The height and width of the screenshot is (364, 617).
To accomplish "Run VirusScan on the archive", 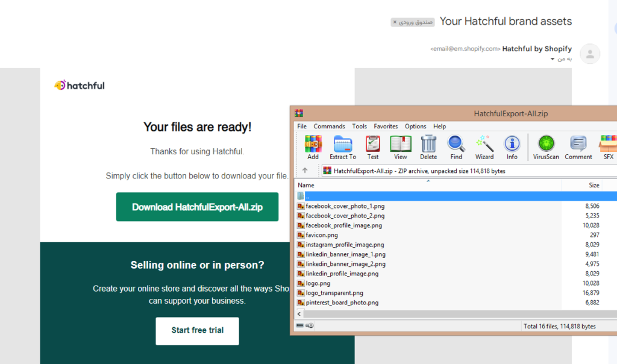I will coord(546,146).
